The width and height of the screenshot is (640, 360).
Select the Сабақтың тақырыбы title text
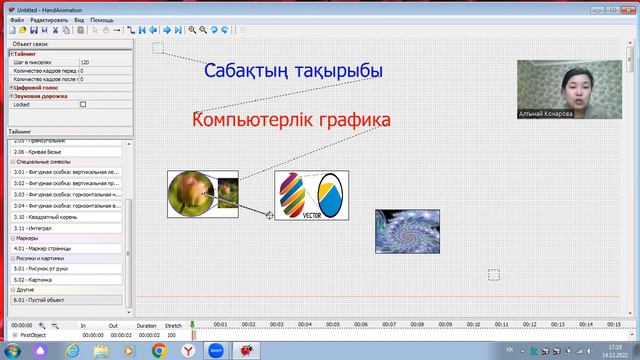293,71
